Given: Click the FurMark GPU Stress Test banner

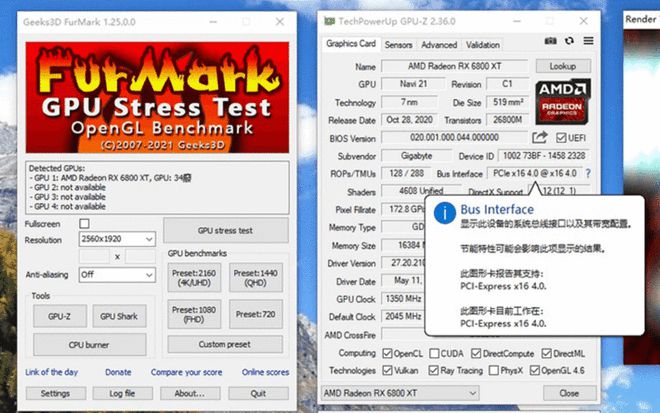Looking at the screenshot, I should pyautogui.click(x=157, y=97).
